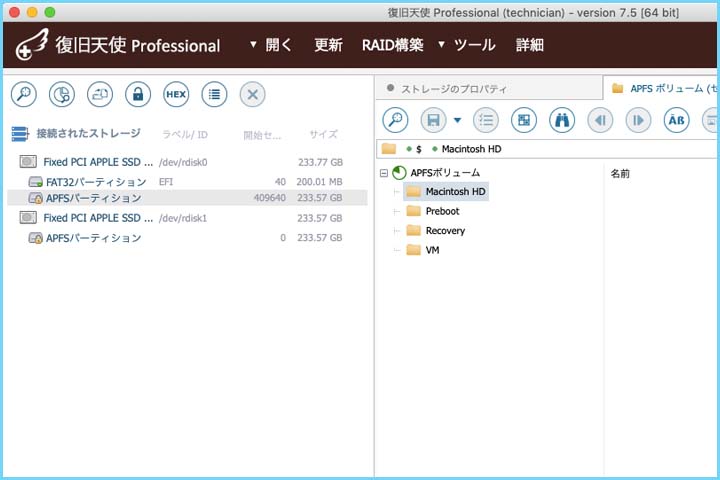The image size is (720, 480).
Task: Click the 開始セ... column header
Action: click(262, 135)
